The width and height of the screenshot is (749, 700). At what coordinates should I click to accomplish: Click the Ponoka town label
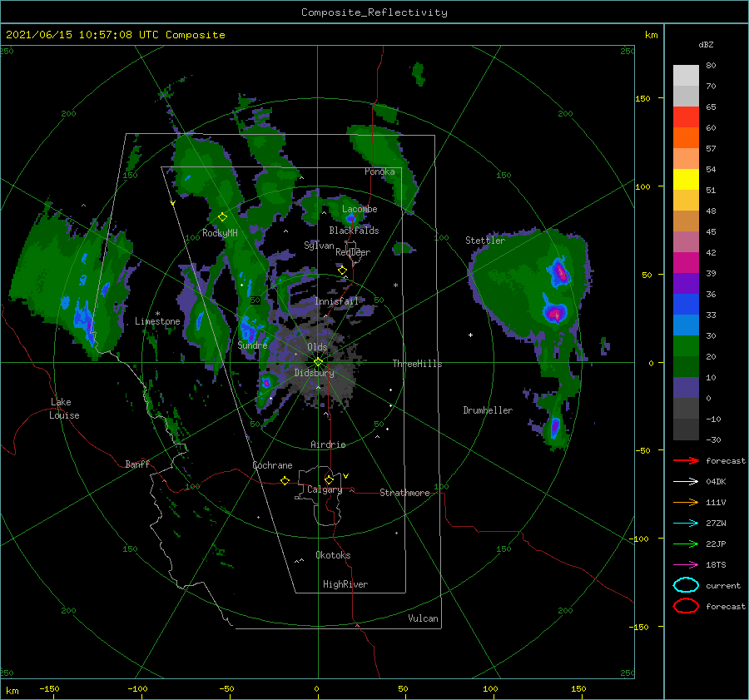pyautogui.click(x=379, y=171)
